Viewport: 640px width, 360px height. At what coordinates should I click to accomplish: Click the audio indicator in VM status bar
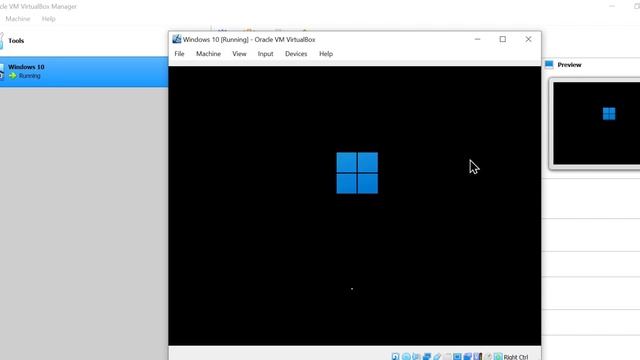click(x=416, y=357)
